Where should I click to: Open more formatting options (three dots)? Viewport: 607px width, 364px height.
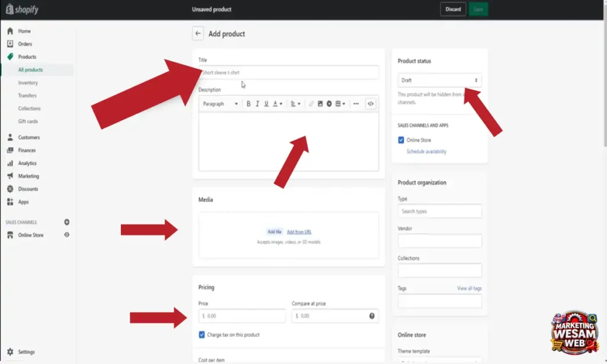tap(356, 104)
